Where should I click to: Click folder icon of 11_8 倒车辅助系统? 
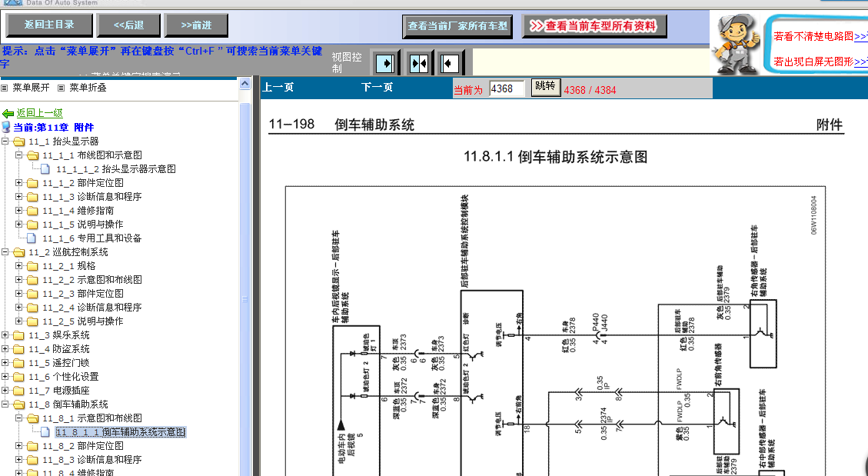(x=19, y=404)
